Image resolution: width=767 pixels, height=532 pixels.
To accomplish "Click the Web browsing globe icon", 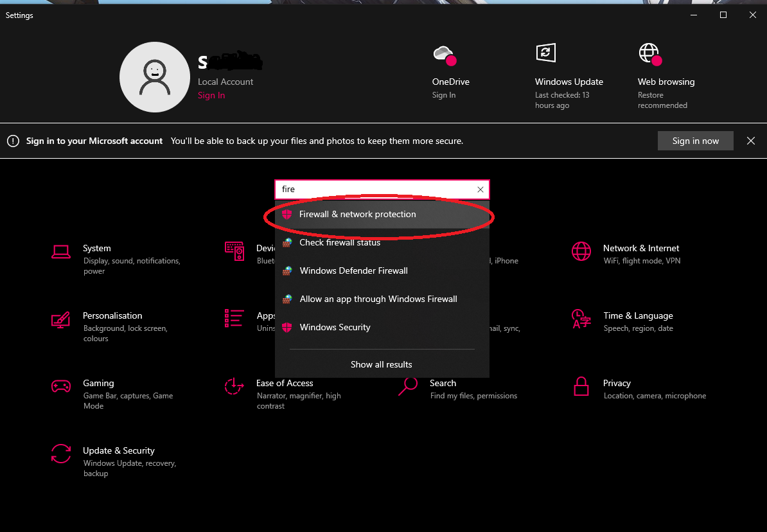I will [650, 54].
